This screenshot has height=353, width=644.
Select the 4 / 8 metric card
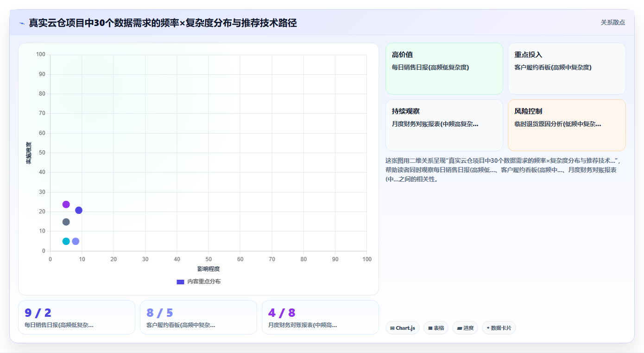(320, 317)
